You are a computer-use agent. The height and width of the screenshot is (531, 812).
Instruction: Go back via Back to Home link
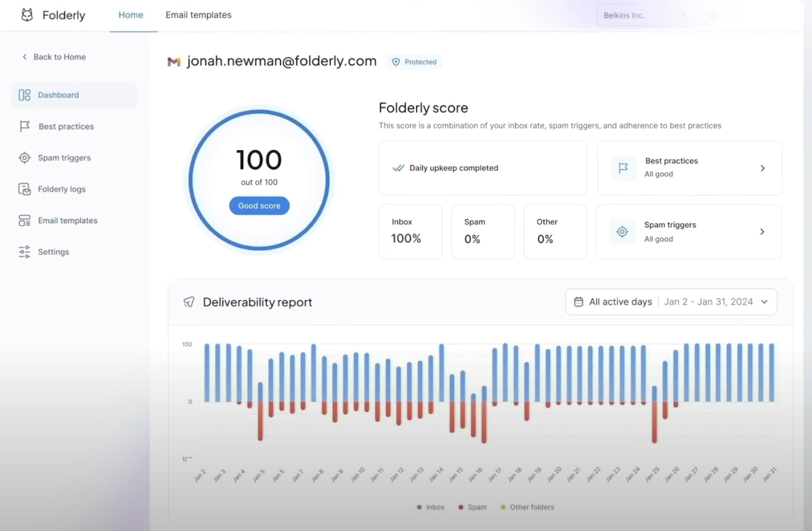54,57
